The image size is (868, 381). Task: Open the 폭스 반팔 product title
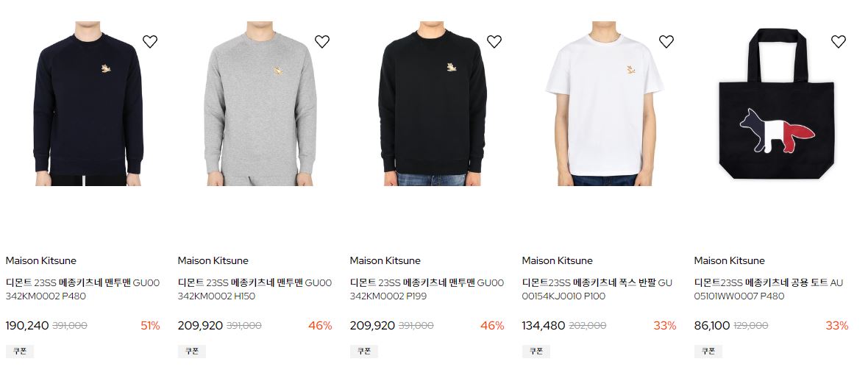pos(597,289)
